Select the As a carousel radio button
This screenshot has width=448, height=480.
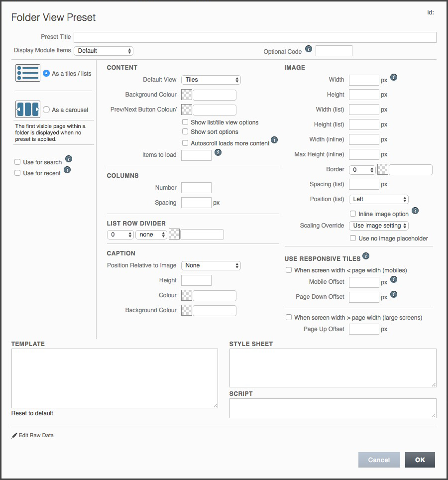click(x=46, y=110)
